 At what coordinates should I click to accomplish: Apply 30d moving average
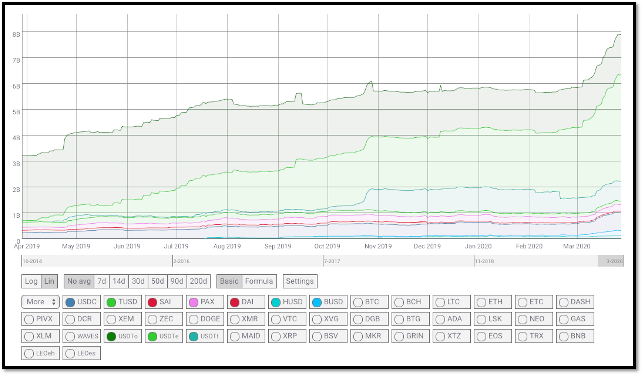pos(138,281)
